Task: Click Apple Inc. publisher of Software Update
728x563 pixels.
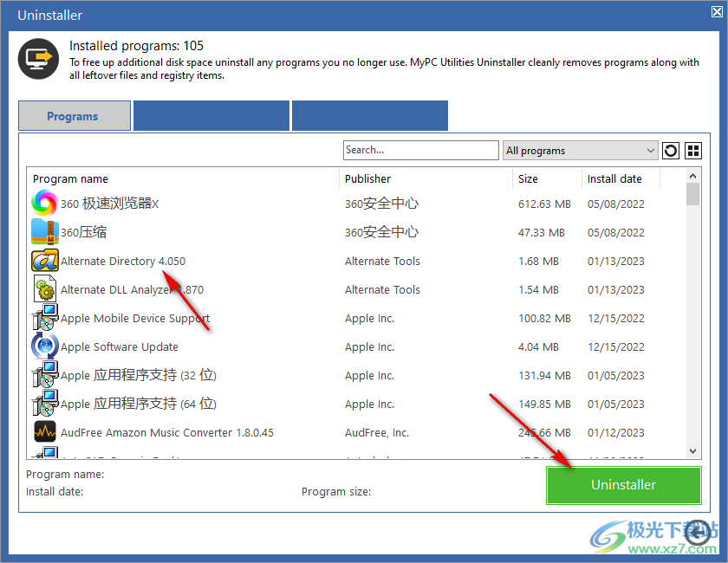Action: [x=369, y=347]
